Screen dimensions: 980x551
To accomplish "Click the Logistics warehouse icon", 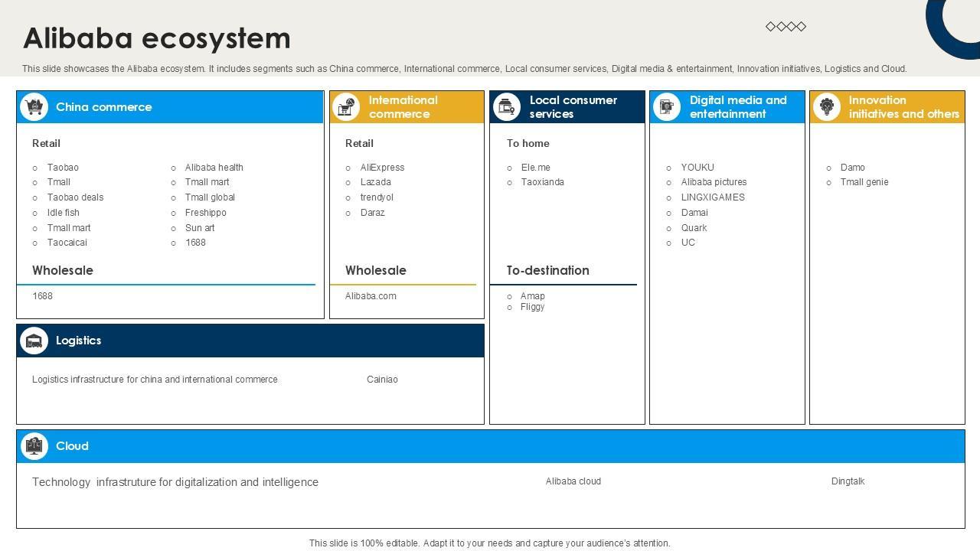I will 34,341.
